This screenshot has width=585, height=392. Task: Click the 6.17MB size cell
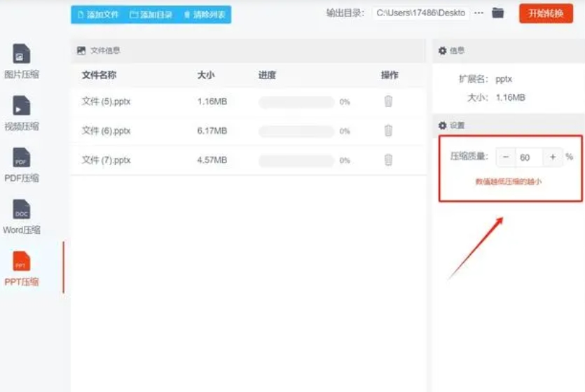212,131
